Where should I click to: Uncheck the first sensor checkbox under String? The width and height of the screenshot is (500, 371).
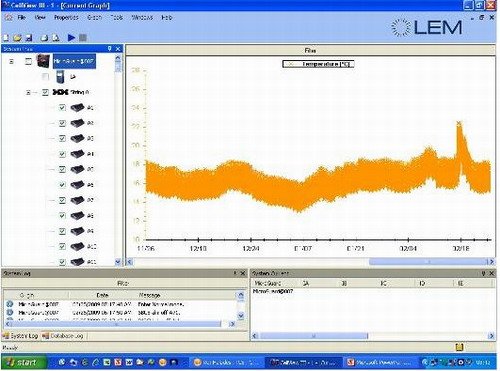pyautogui.click(x=62, y=108)
